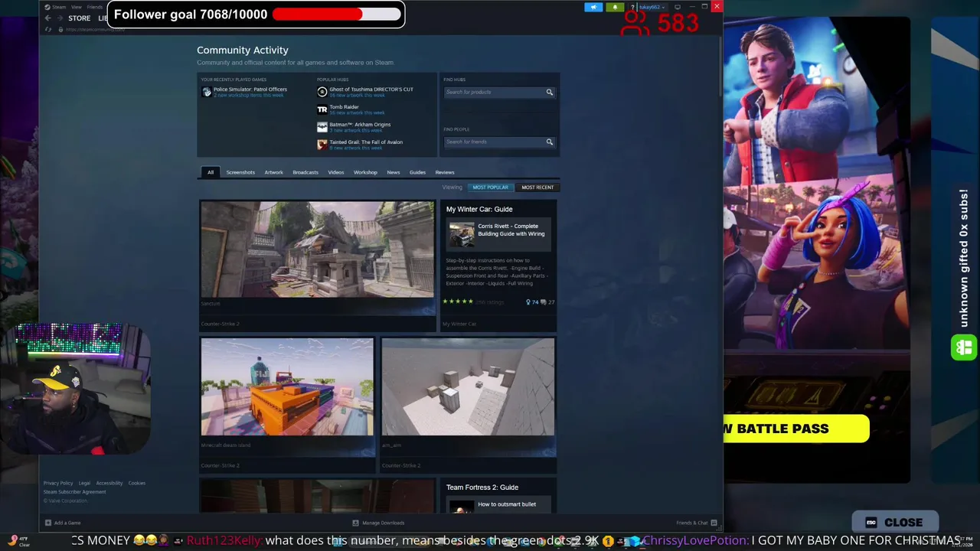
Task: Reload the page with refresh icon
Action: (x=48, y=29)
